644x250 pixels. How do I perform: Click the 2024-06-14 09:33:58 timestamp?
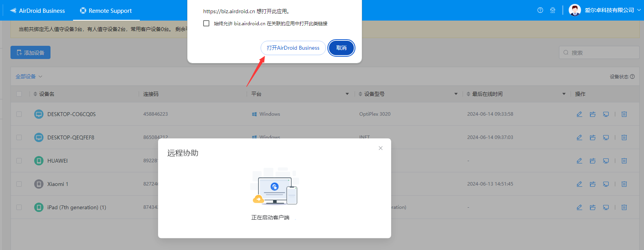coord(490,114)
